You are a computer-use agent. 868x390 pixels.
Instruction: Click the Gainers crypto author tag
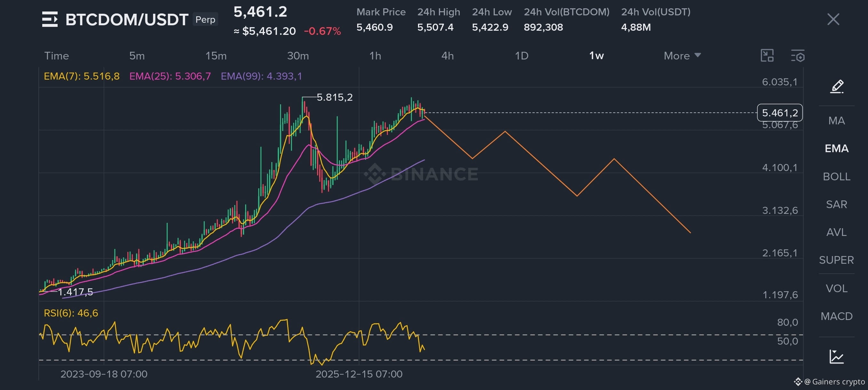pos(830,382)
